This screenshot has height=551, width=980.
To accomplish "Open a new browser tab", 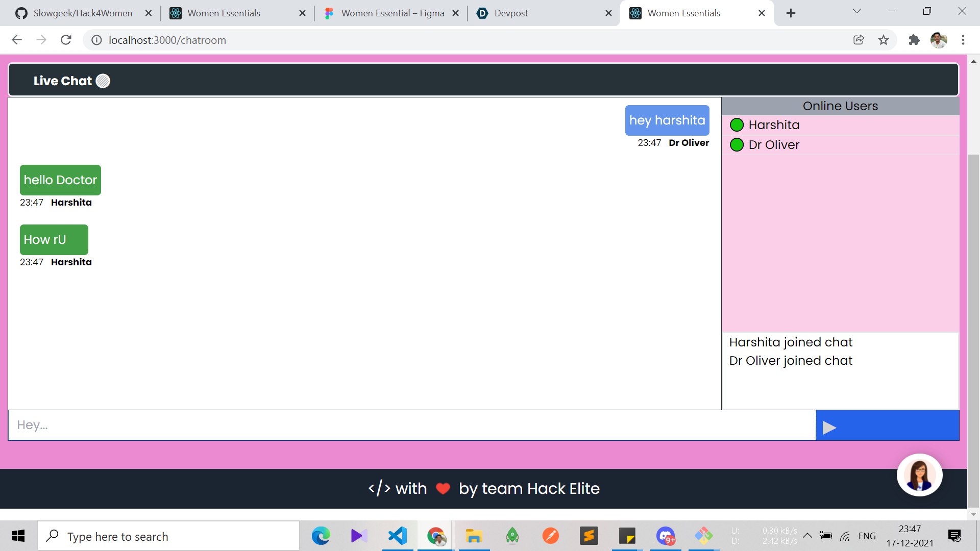I will [x=791, y=13].
